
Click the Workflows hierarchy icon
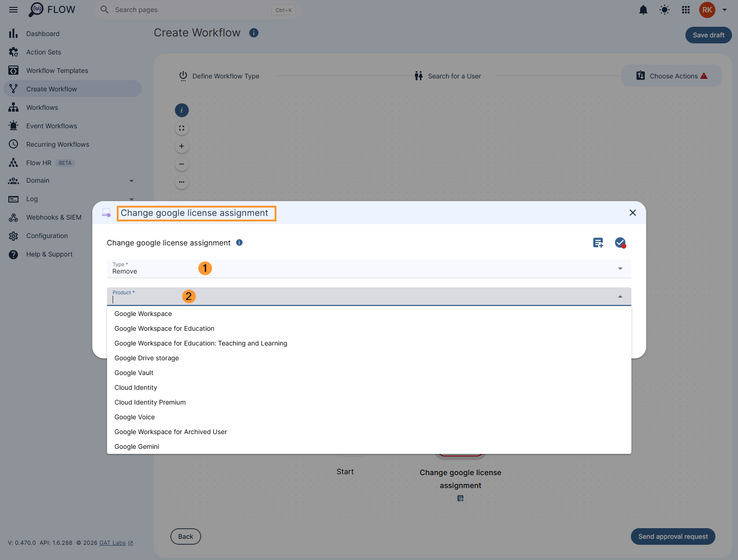point(13,107)
